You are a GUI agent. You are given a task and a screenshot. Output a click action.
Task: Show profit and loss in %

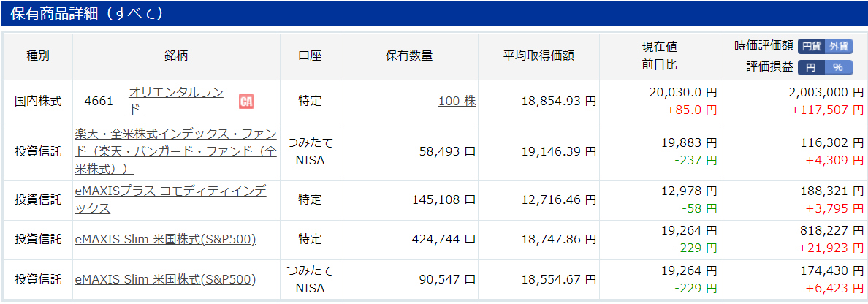pos(839,67)
